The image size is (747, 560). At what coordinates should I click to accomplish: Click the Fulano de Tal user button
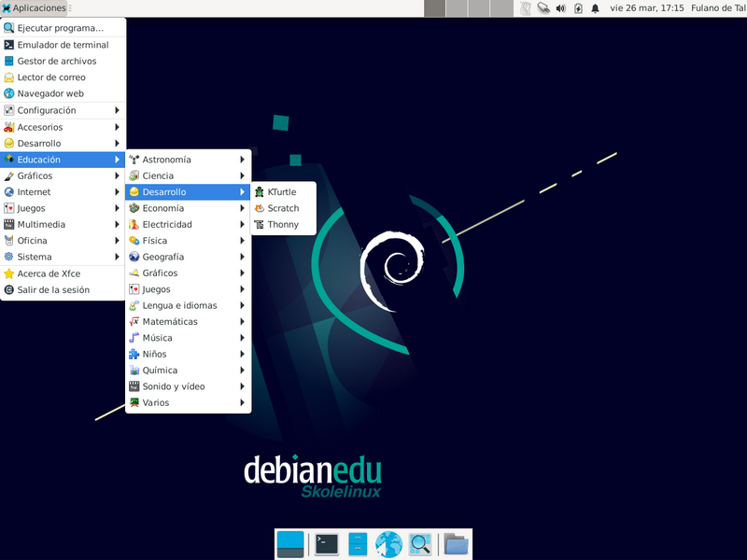(718, 8)
